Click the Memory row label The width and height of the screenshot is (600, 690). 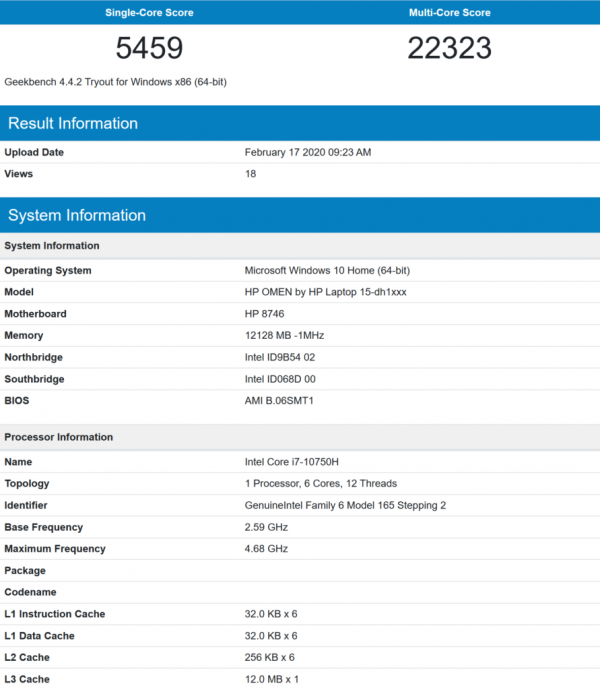coord(24,336)
